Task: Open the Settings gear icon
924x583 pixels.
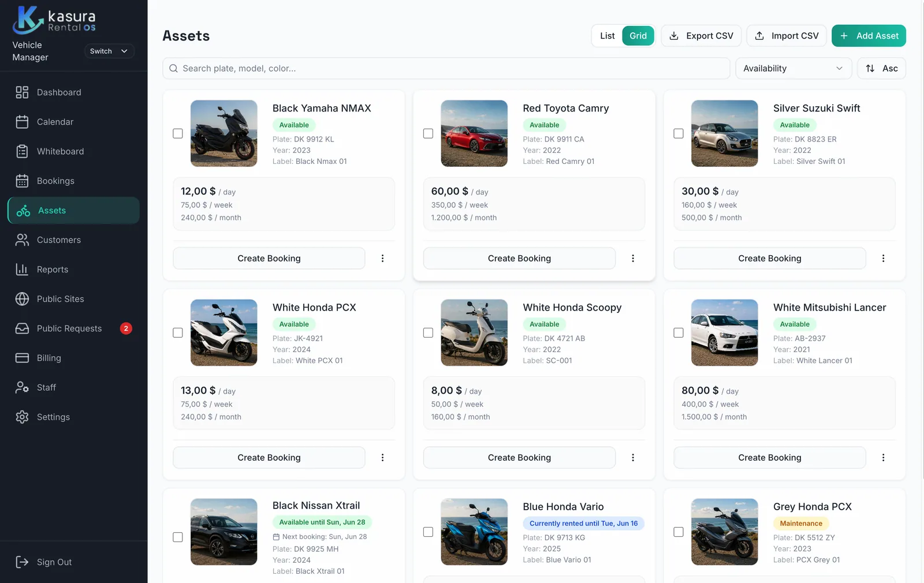Action: 22,417
